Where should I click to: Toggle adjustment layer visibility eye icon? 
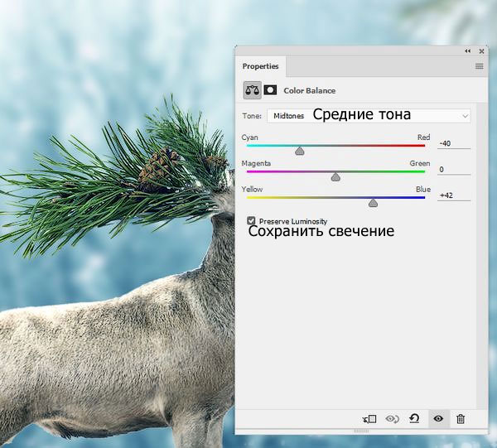pos(438,419)
